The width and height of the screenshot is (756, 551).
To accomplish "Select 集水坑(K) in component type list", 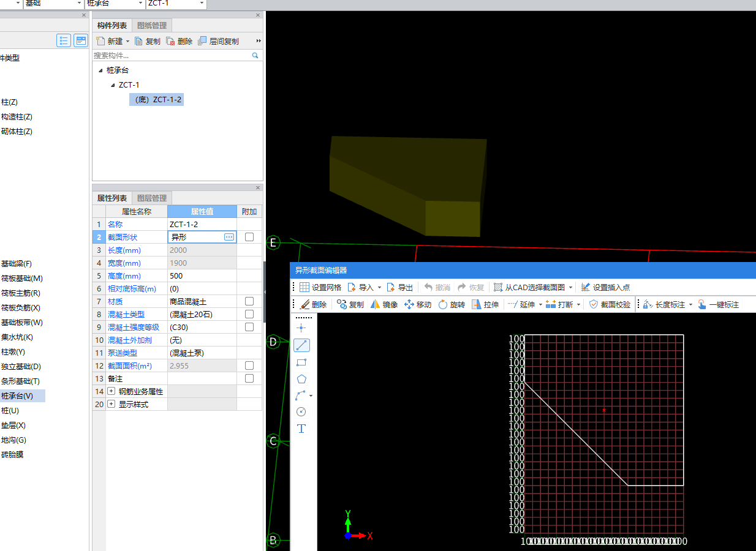I will [x=17, y=337].
